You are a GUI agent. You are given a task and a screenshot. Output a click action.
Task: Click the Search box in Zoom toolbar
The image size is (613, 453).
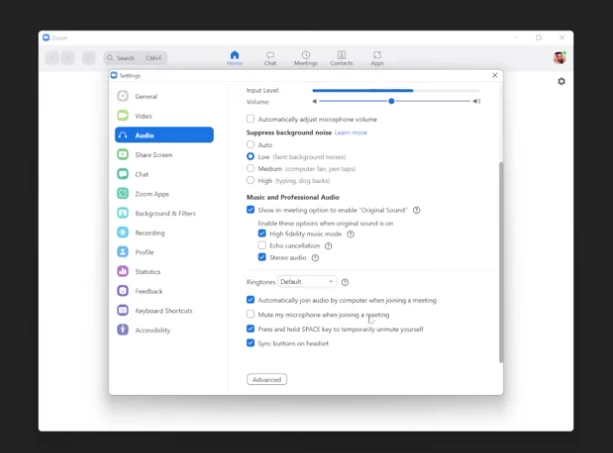click(135, 58)
